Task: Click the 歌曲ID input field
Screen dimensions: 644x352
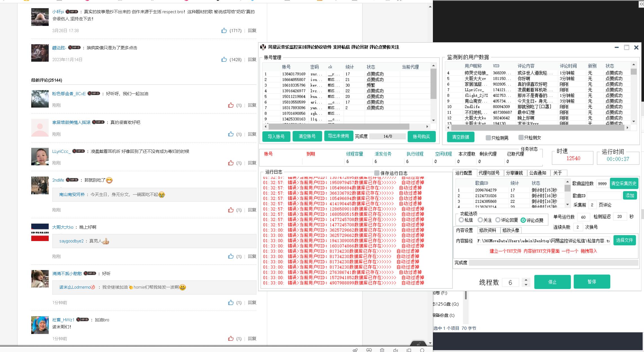Action: (604, 196)
